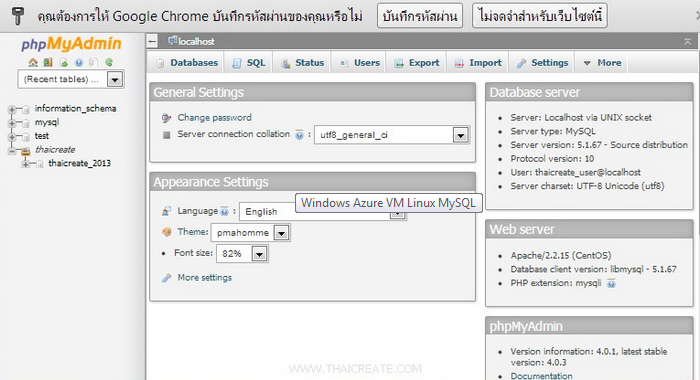
Task: Click the Change password key icon
Action: pos(167,118)
